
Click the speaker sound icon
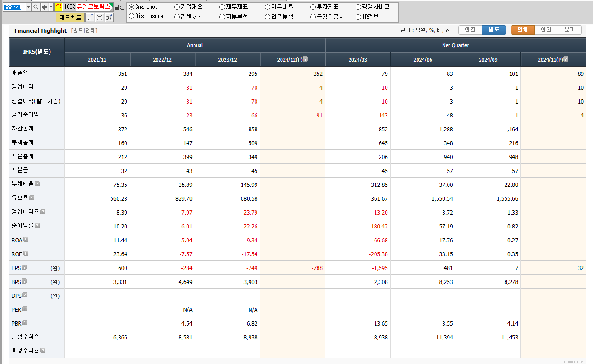coord(44,7)
